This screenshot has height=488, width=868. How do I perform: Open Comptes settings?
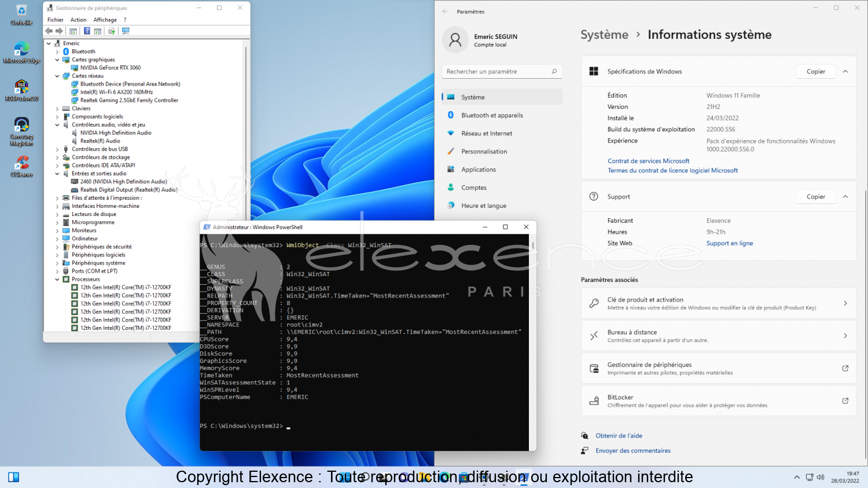click(502, 188)
